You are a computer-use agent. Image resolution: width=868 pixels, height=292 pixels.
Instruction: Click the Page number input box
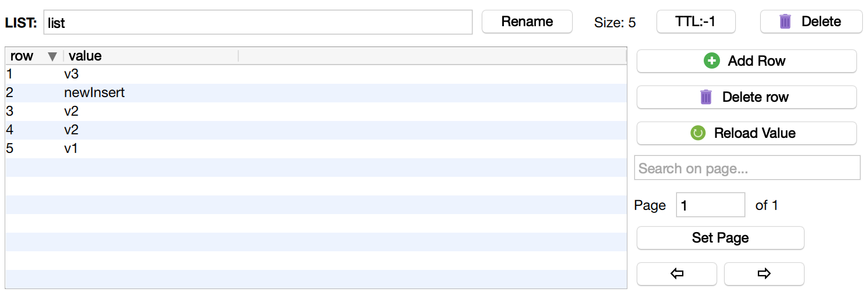click(710, 205)
